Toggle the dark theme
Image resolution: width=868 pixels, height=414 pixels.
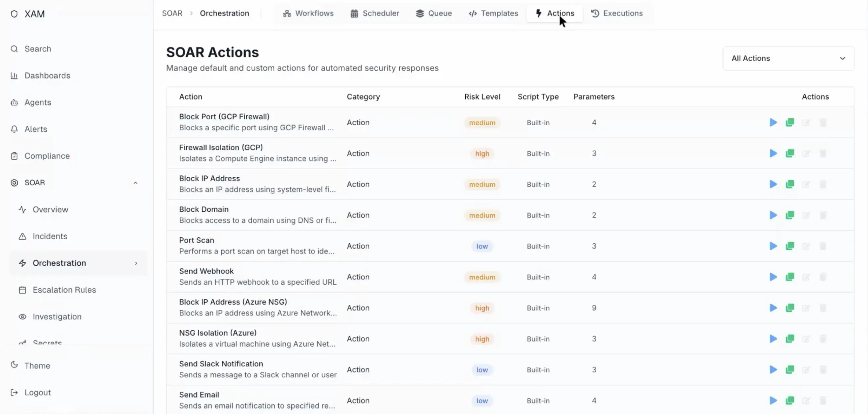(37, 366)
